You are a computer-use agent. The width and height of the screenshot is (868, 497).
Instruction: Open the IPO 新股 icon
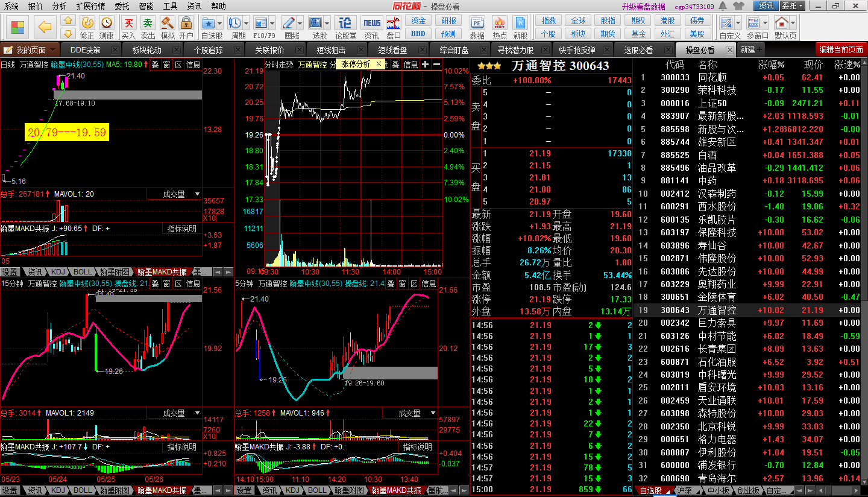coord(520,23)
